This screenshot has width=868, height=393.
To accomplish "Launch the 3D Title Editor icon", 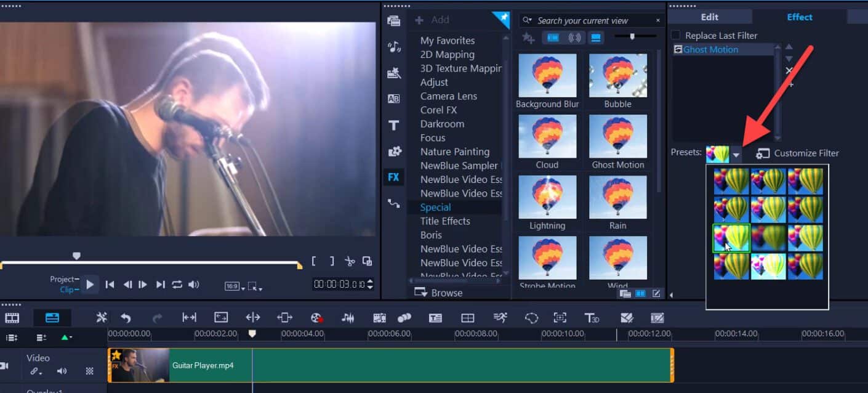I will (x=592, y=317).
